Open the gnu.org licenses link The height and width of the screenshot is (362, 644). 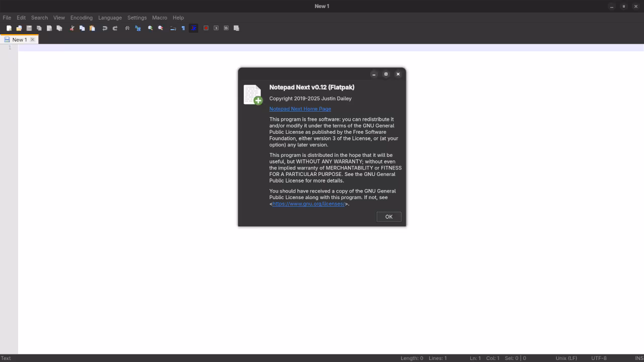click(x=308, y=204)
